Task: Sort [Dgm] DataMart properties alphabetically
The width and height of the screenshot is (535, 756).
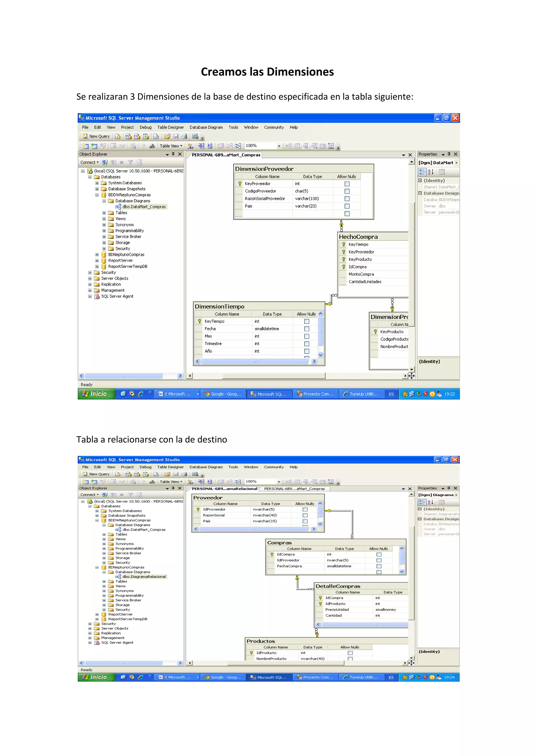Action: click(x=431, y=172)
